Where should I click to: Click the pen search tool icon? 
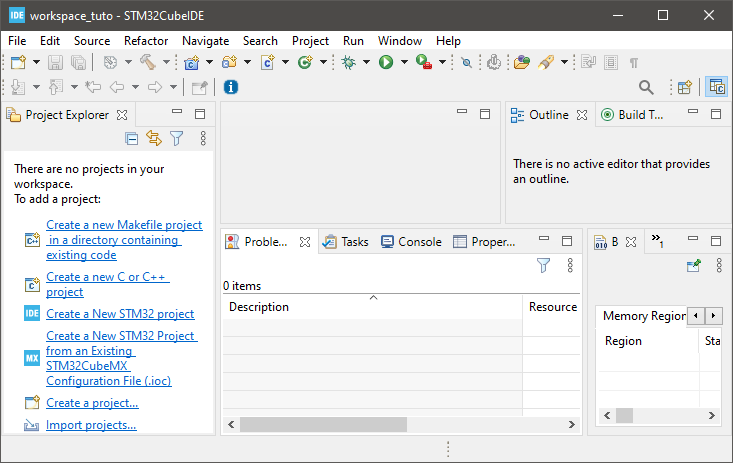(546, 62)
